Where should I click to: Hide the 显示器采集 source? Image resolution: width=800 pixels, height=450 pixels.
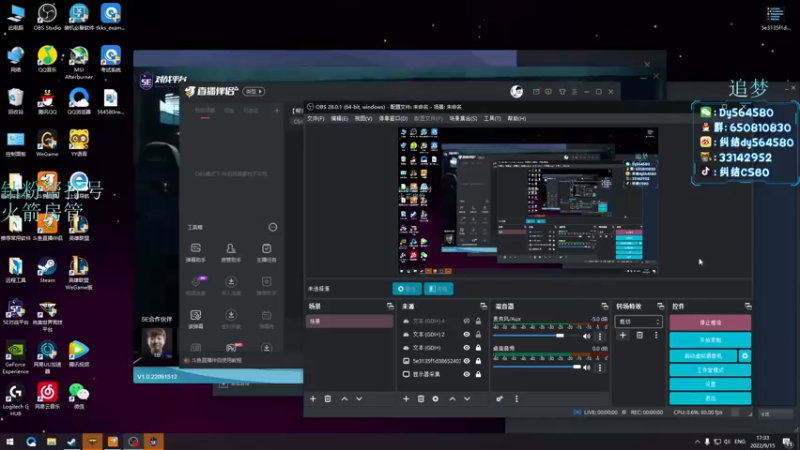[x=466, y=374]
